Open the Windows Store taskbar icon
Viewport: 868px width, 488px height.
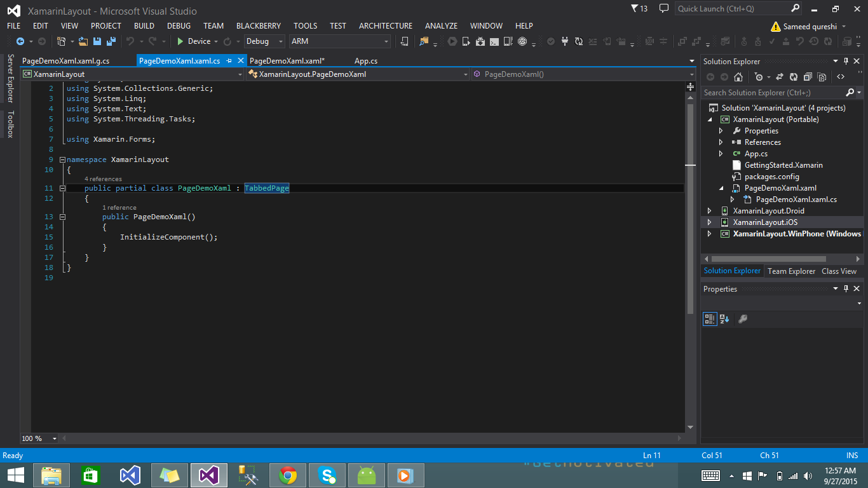tap(91, 475)
